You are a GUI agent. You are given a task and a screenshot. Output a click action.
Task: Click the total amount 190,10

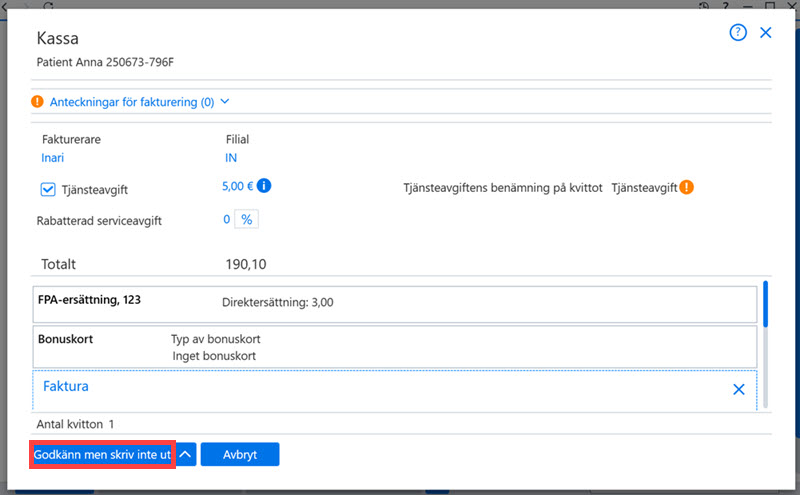[x=246, y=264]
